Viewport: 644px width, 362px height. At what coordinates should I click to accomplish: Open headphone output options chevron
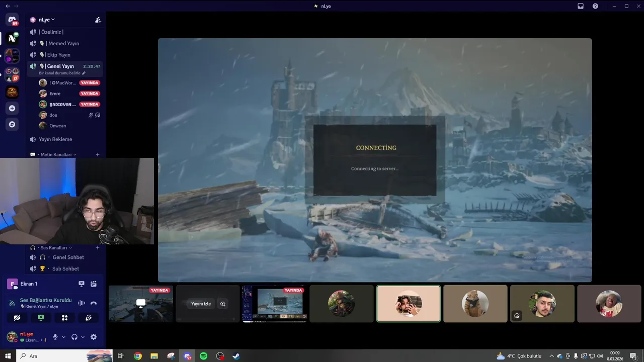pos(83,337)
